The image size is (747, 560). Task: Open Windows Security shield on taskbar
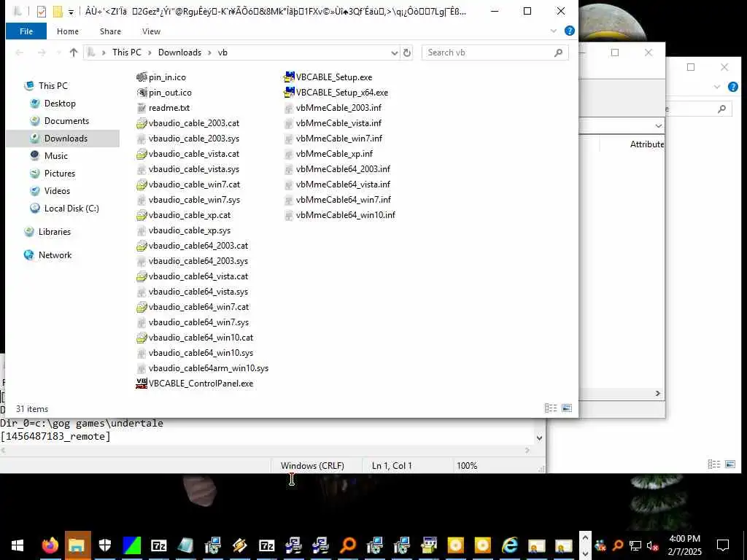104,545
